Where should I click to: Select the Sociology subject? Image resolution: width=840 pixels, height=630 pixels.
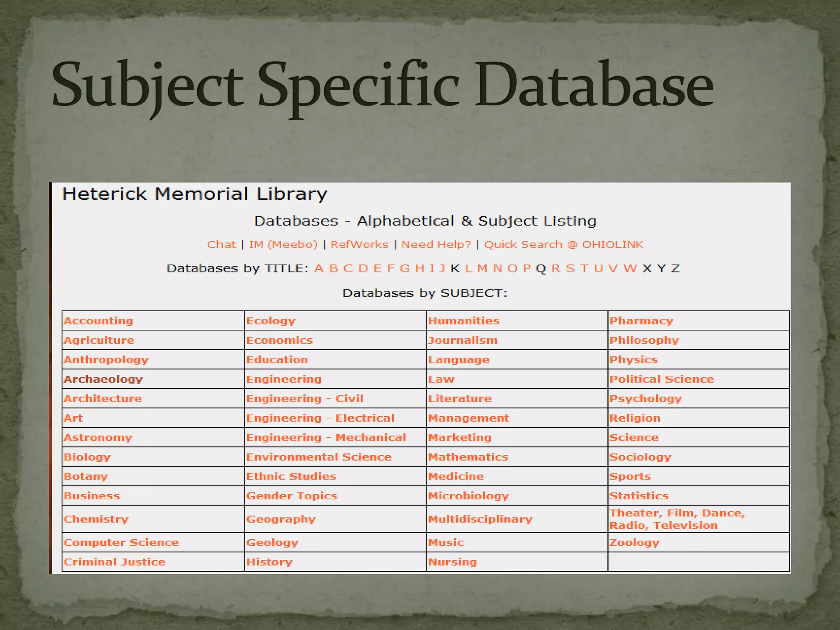pyautogui.click(x=640, y=457)
